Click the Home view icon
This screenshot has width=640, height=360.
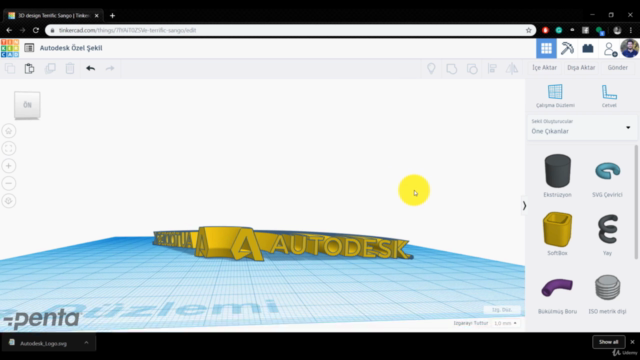[9, 131]
